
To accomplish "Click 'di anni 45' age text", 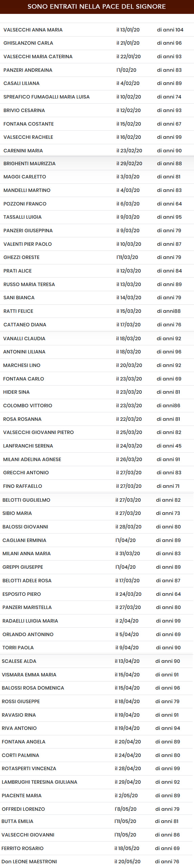I will [x=169, y=446].
